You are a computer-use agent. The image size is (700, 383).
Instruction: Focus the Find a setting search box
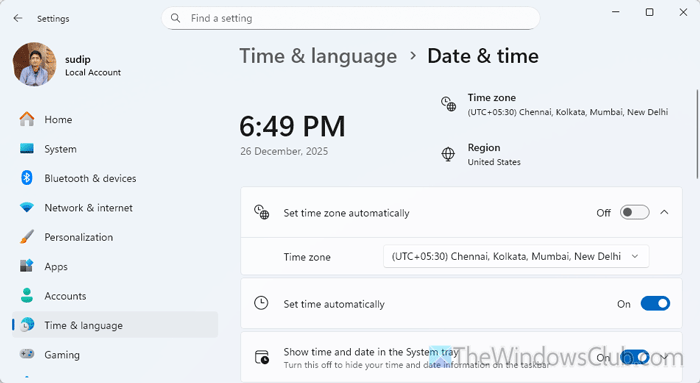tap(350, 18)
